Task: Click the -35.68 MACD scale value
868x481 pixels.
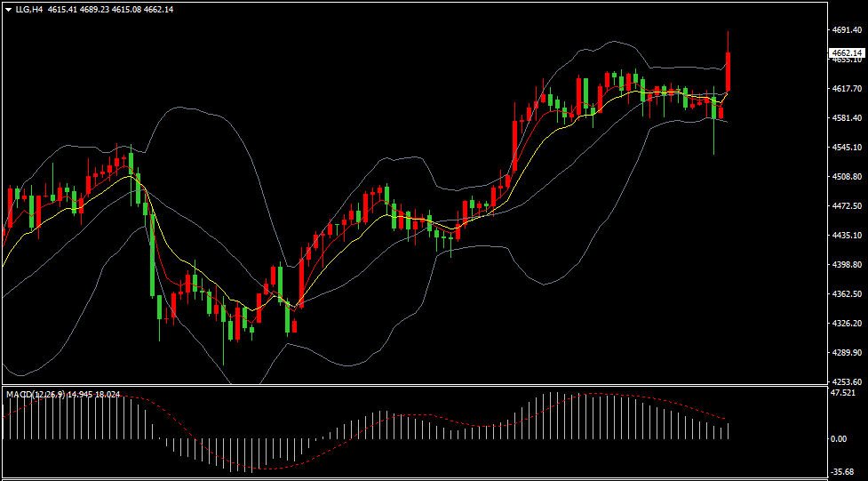Action: tap(842, 472)
